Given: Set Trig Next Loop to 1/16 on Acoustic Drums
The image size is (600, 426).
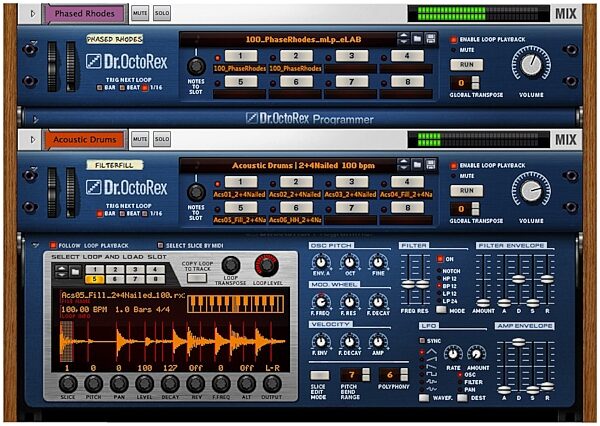Looking at the screenshot, I should (x=145, y=214).
